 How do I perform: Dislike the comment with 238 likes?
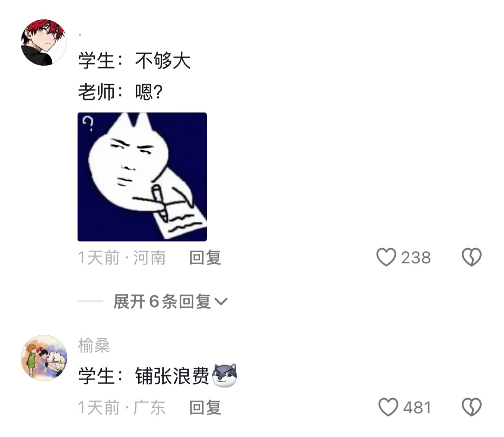point(472,257)
